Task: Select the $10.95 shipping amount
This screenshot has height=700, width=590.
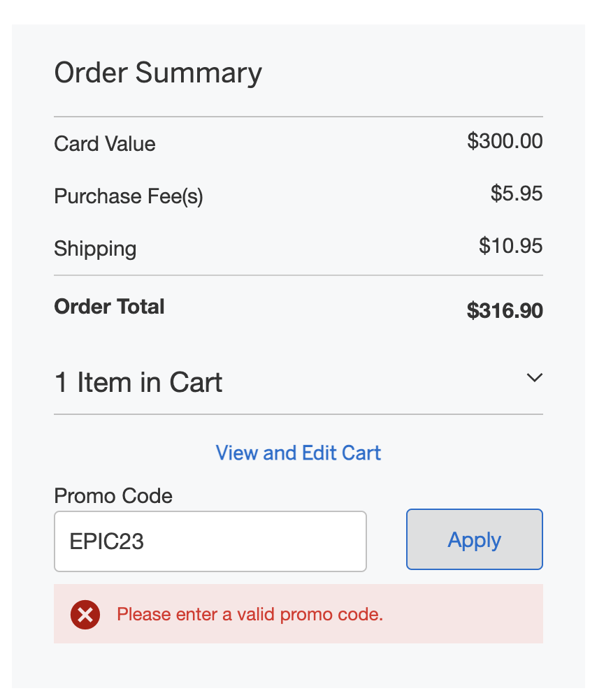Action: click(511, 246)
